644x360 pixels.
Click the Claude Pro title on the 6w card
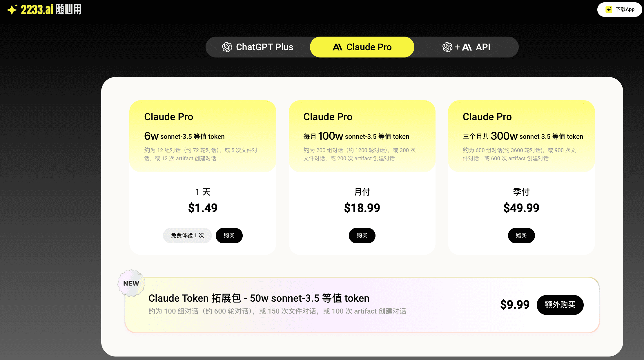tap(169, 117)
